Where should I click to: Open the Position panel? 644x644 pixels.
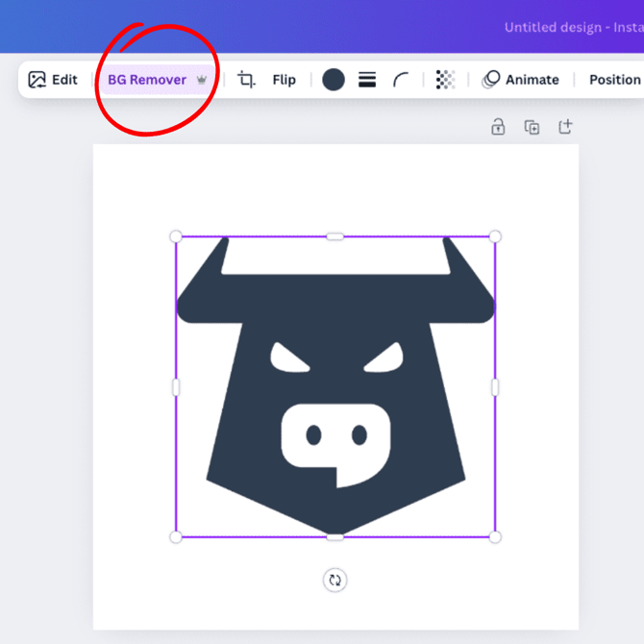pyautogui.click(x=614, y=80)
